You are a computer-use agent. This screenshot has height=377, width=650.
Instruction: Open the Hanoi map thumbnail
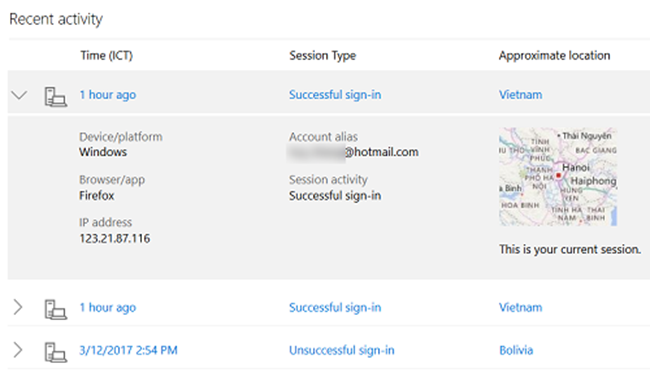click(558, 177)
